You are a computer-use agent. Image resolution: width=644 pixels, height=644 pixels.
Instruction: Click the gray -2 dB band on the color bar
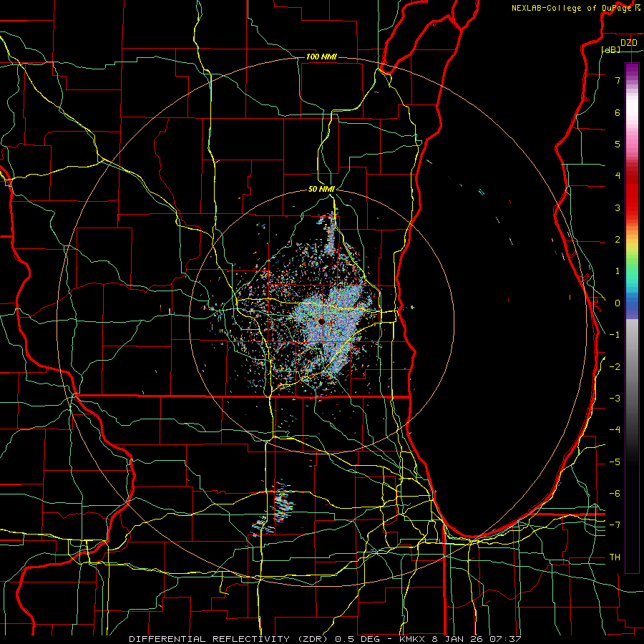coord(632,367)
